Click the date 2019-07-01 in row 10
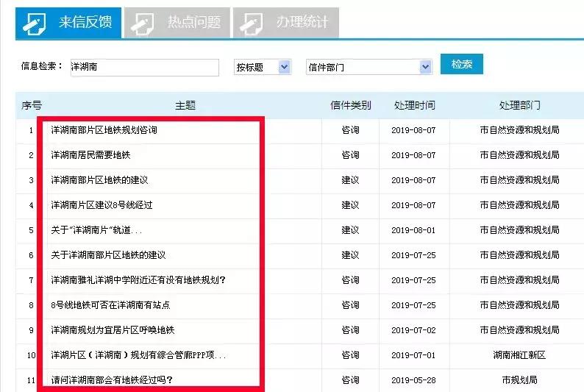 point(413,354)
